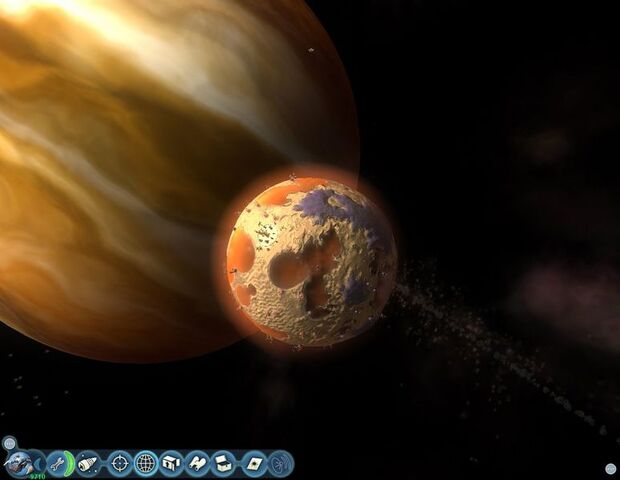Image resolution: width=620 pixels, height=480 pixels.
Task: Click the small options bubble above the home planet icon
Action: click(x=9, y=443)
